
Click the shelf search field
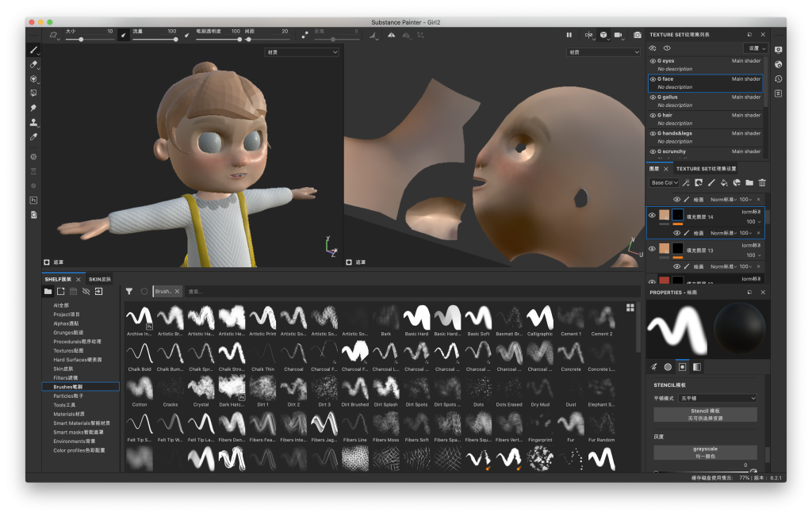(x=412, y=292)
